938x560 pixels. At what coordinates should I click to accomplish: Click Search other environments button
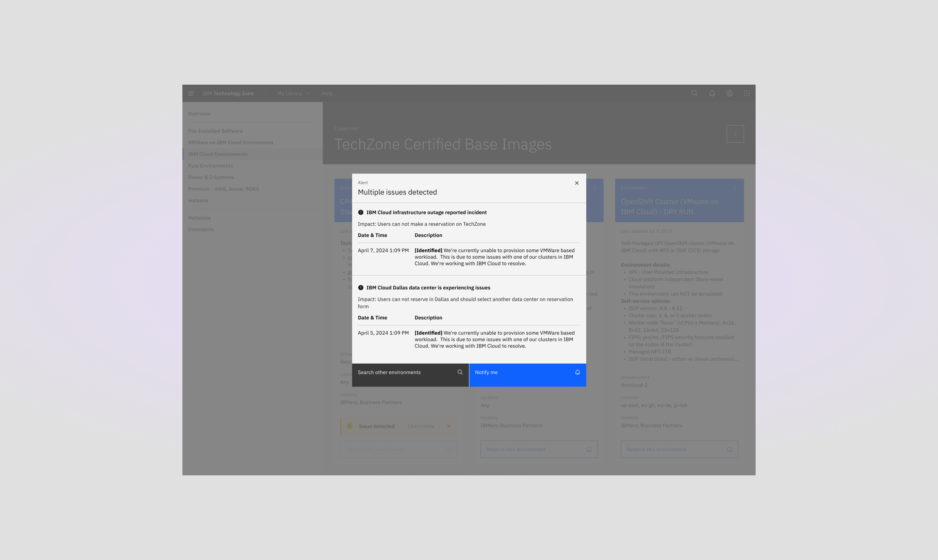coord(410,375)
